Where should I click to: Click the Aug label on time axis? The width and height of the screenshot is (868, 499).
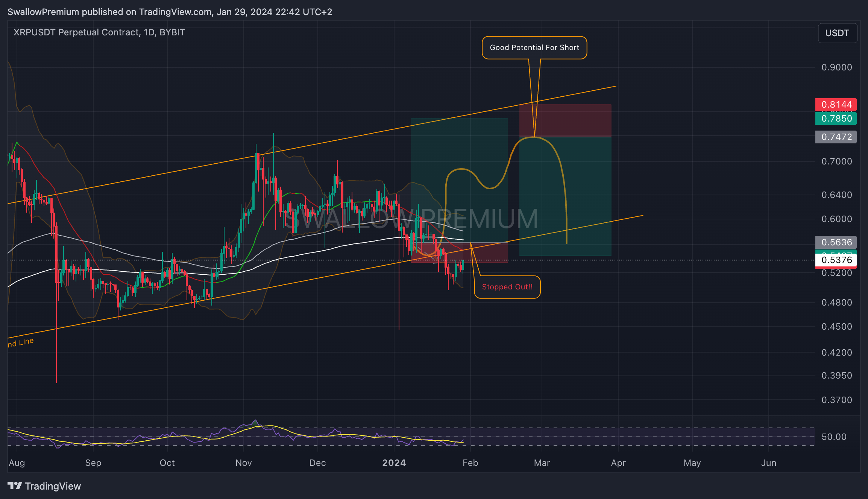click(17, 463)
